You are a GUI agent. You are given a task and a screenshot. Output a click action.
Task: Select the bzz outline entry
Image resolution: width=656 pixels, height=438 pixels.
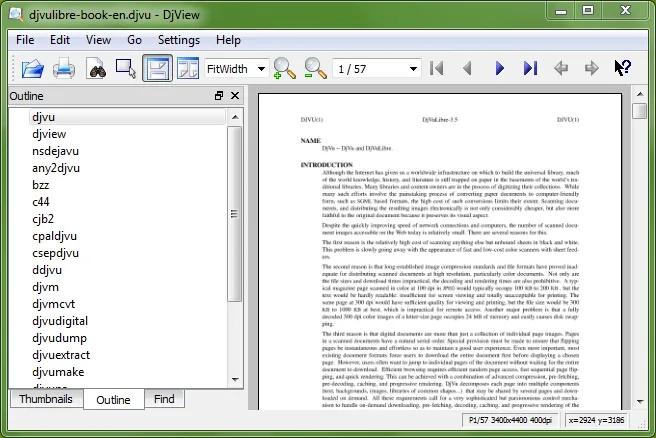coord(41,185)
